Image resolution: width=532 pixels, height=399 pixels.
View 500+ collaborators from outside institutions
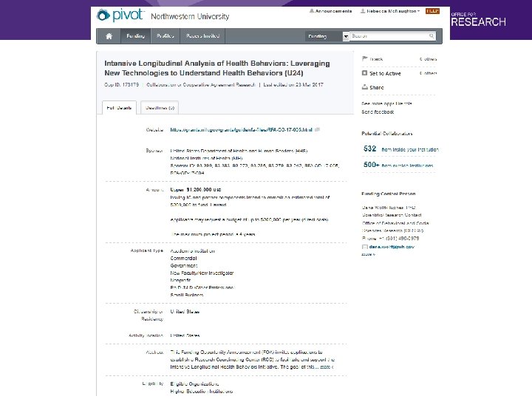point(398,165)
